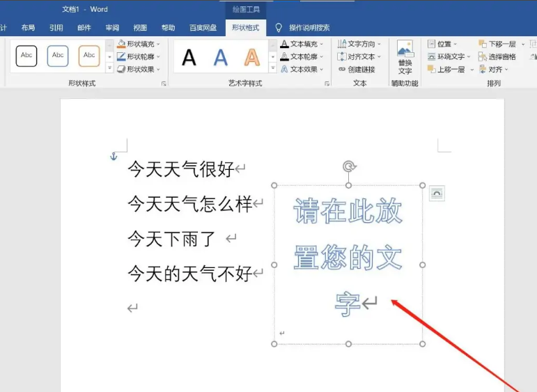
Task: Open the 形状效果 shape effects menu
Action: 139,69
